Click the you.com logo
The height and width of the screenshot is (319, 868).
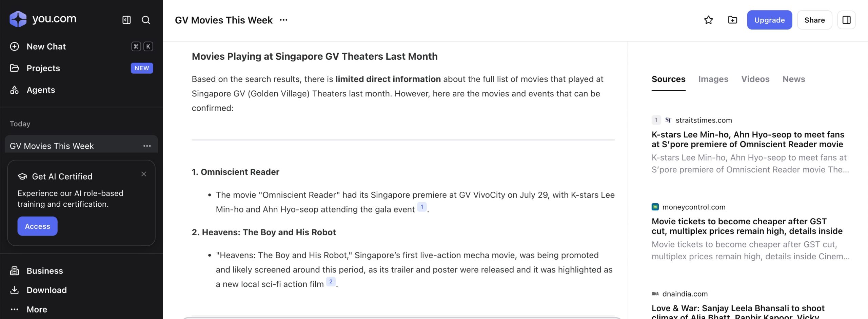[x=43, y=19]
